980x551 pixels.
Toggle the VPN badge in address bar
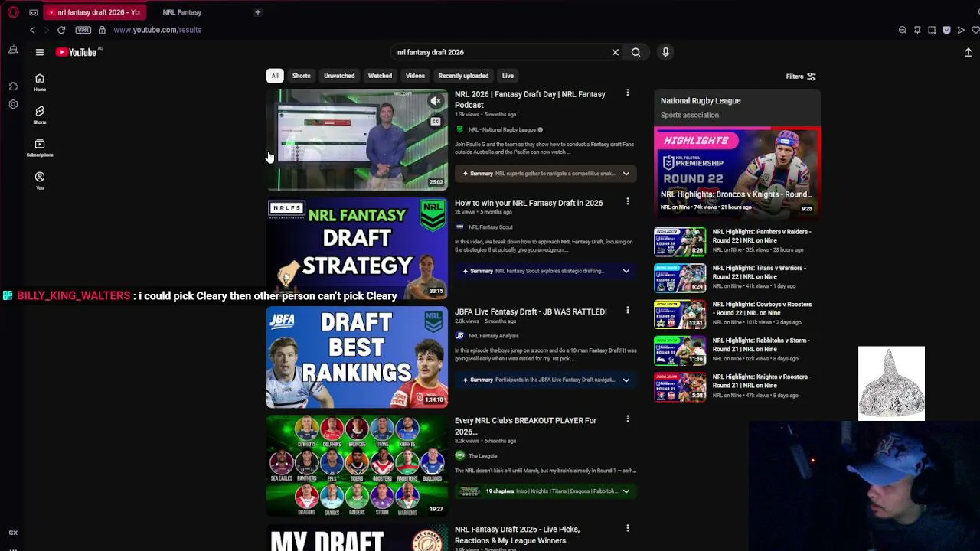click(83, 30)
